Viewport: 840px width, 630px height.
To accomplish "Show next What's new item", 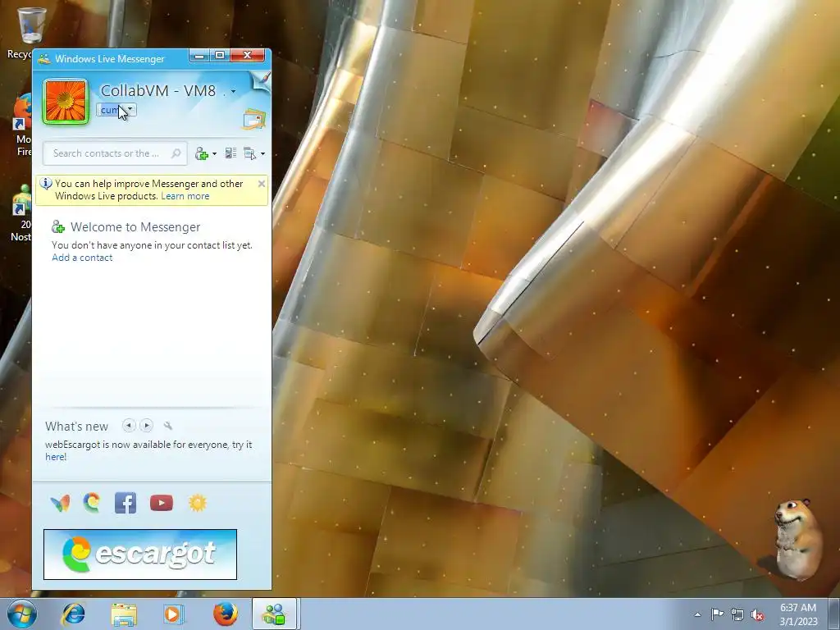I will [x=146, y=426].
